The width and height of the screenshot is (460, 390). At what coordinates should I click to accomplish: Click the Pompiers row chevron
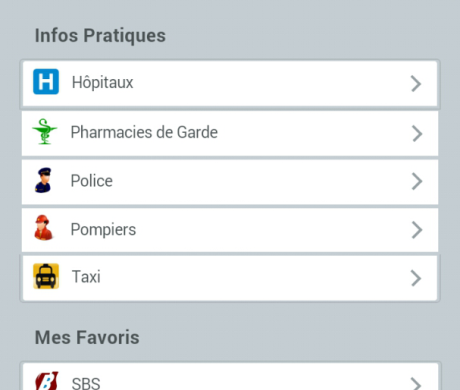coord(417,230)
